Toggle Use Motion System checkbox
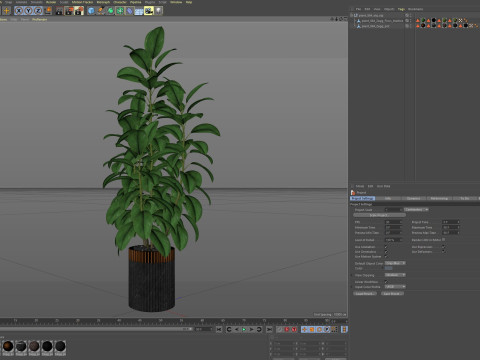This screenshot has width=480, height=360. [386, 257]
